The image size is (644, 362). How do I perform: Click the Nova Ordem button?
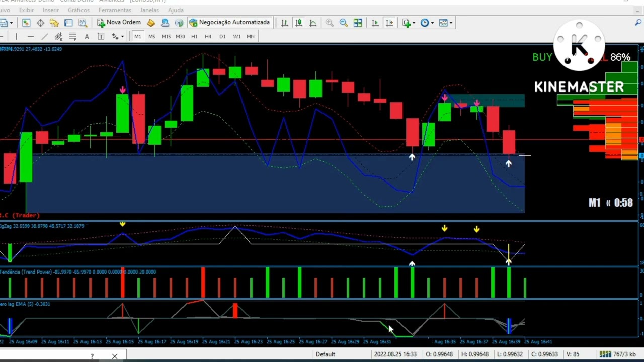point(119,22)
